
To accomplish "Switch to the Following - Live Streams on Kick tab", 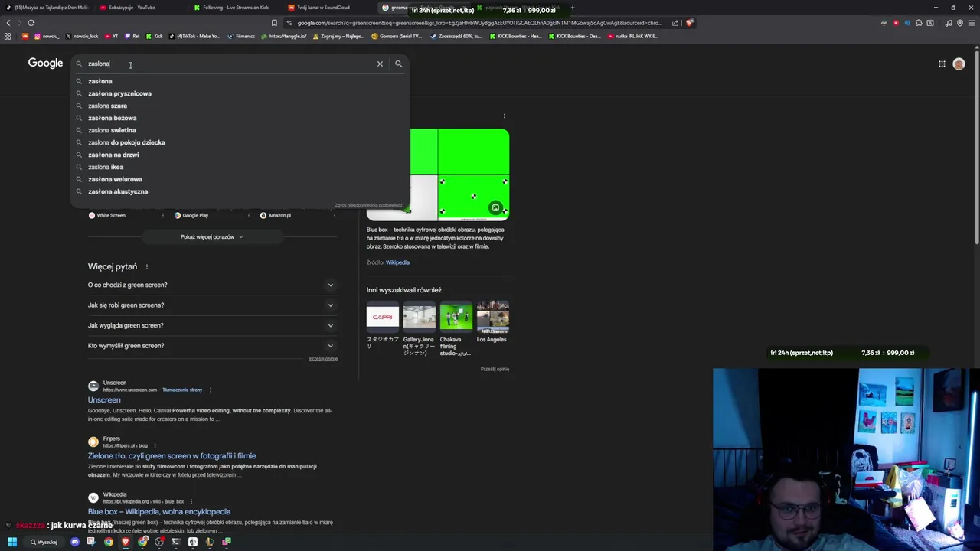I will point(235,8).
